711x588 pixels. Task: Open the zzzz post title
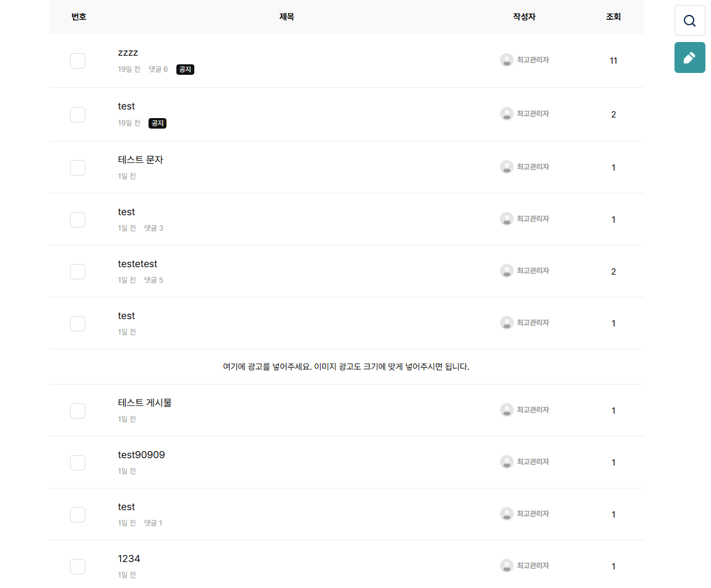128,53
